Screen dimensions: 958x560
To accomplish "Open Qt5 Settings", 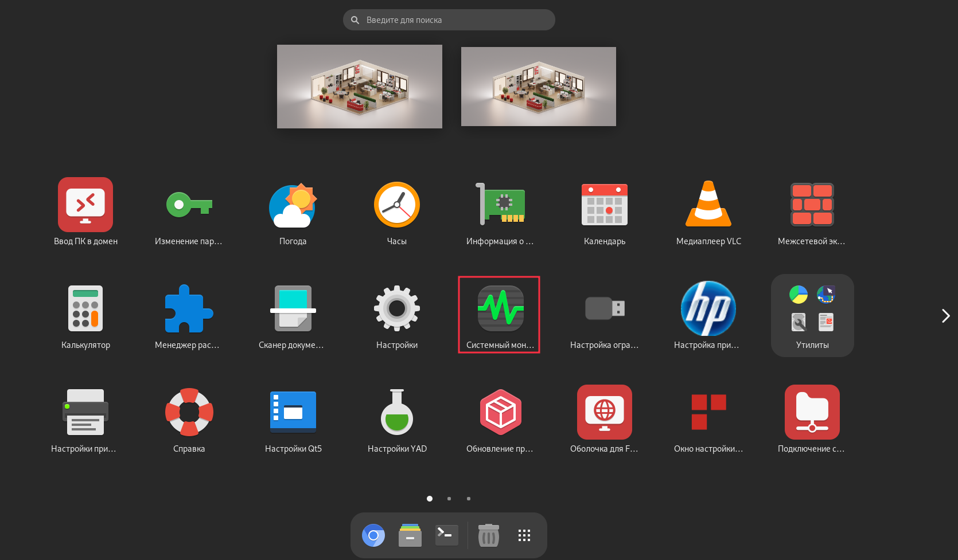I will tap(293, 413).
